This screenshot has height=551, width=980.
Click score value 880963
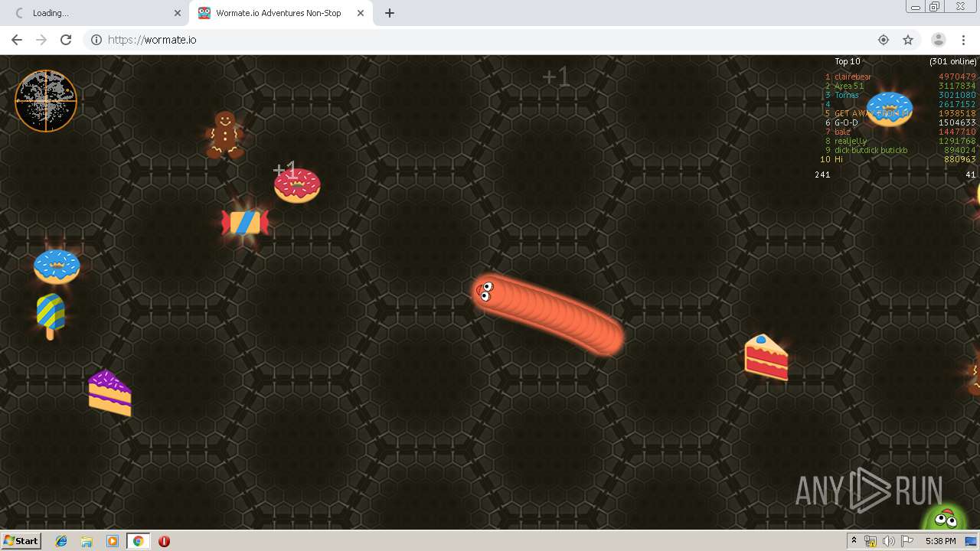pyautogui.click(x=960, y=159)
